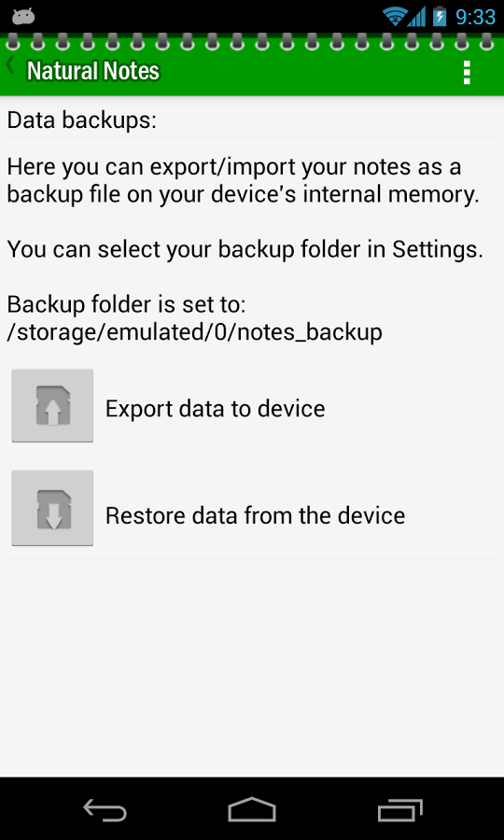Open the Recent apps navigation button

point(399,810)
